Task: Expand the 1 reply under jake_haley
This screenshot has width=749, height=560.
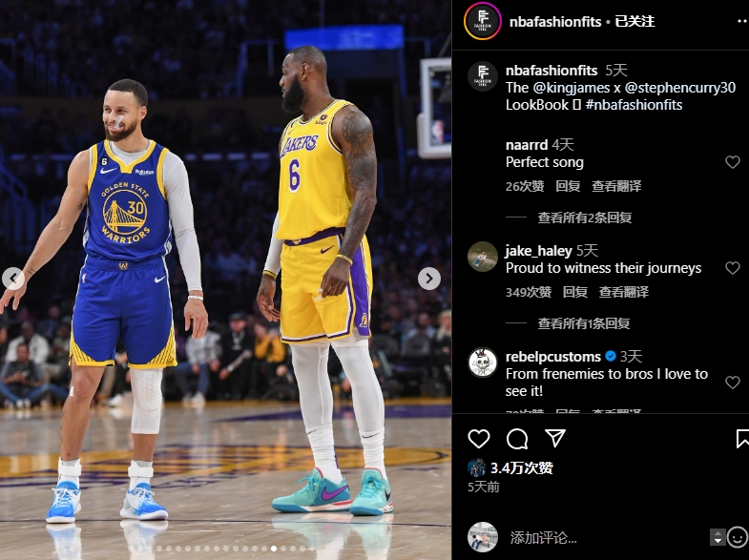Action: [x=584, y=323]
